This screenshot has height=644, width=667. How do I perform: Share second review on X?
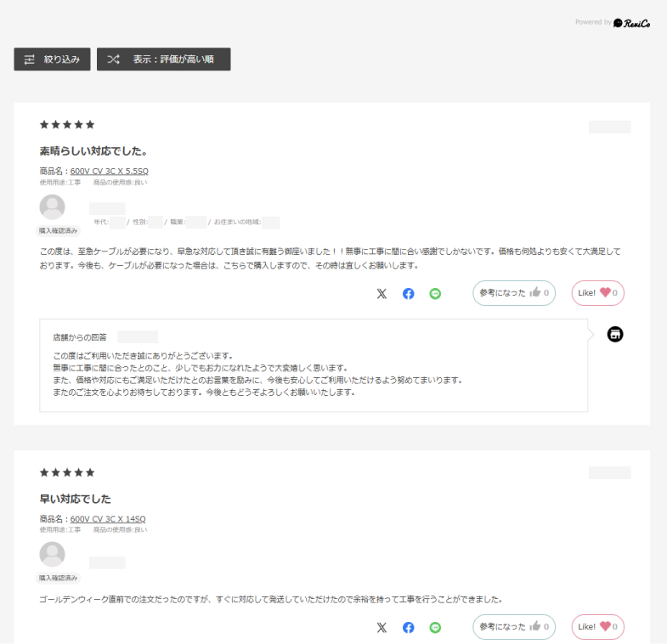382,627
